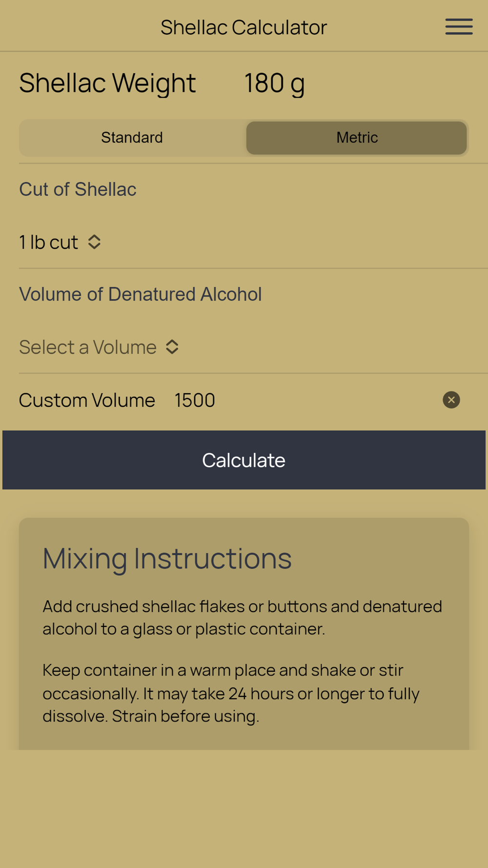Viewport: 488px width, 868px height.
Task: Click the Mixing Instructions heading
Action: (x=167, y=558)
